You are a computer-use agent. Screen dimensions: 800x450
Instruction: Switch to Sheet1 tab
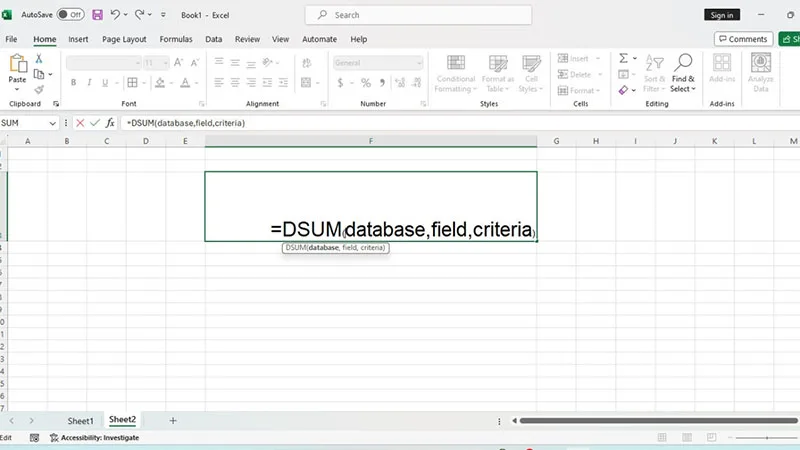(81, 421)
